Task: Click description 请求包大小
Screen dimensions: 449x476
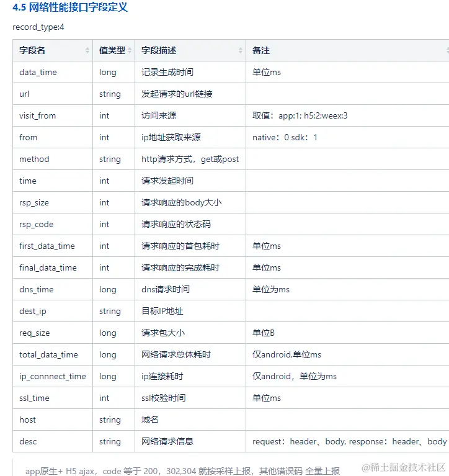Action: 163,333
